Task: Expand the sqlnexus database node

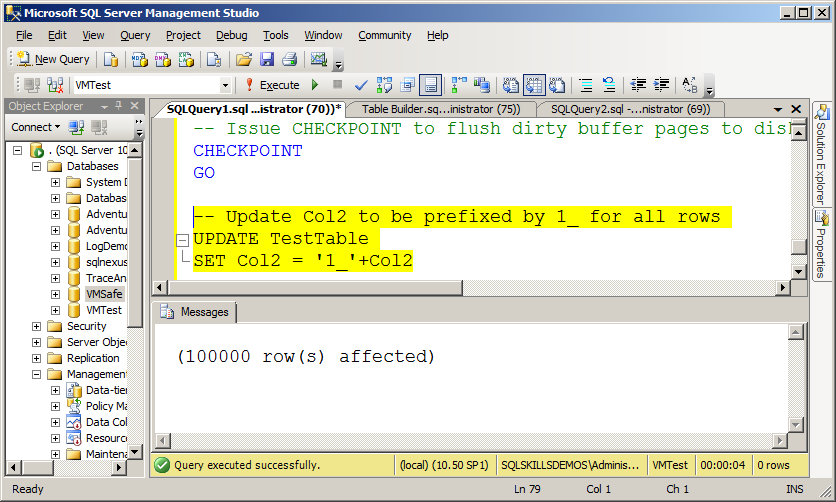Action: click(x=55, y=262)
